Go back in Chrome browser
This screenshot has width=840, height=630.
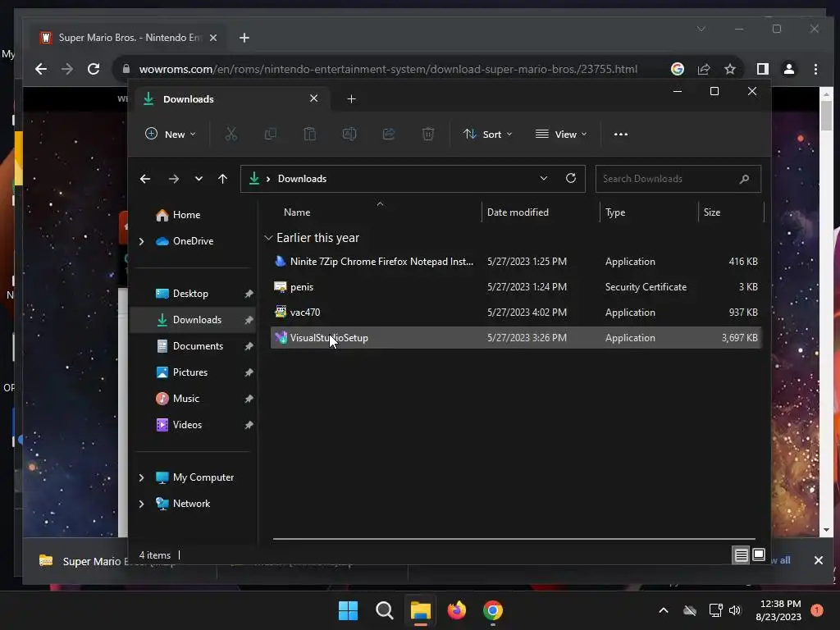(41, 69)
